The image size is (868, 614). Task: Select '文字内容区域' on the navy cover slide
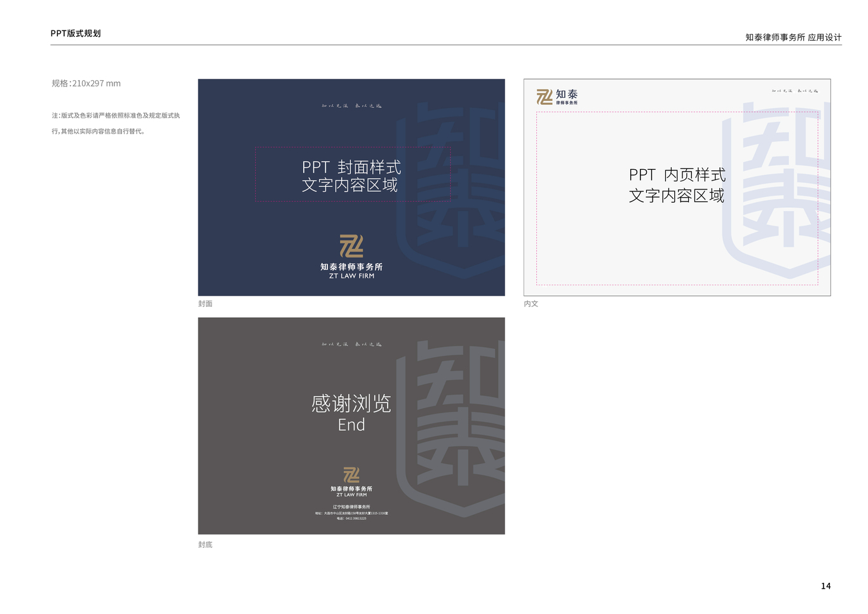(350, 186)
